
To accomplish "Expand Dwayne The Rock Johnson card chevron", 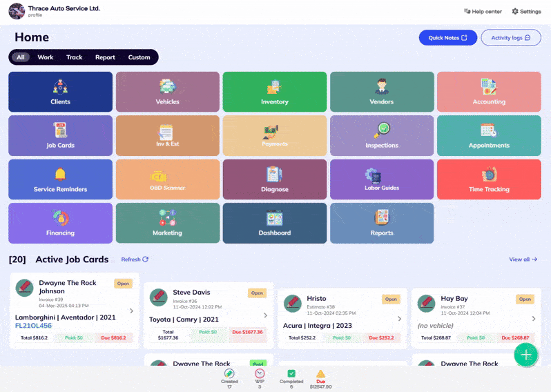I will [x=131, y=311].
